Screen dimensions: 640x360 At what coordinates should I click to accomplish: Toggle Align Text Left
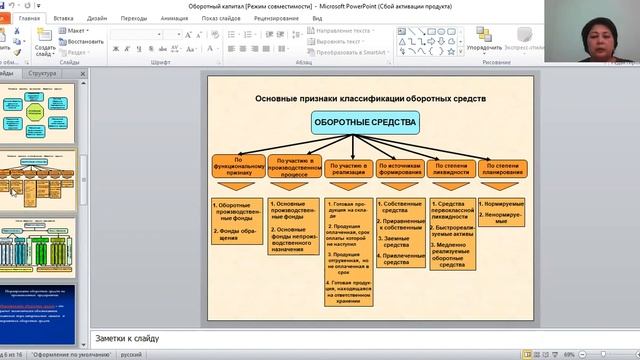pyautogui.click(x=231, y=49)
